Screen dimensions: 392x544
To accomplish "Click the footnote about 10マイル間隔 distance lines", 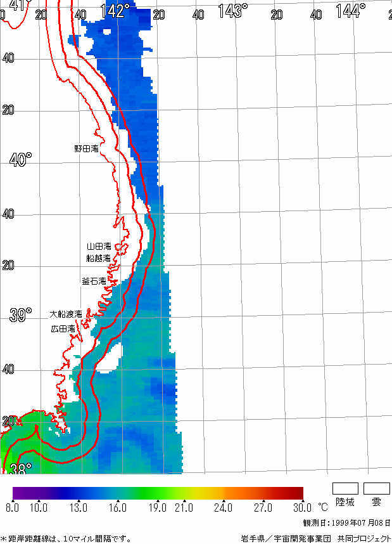I will (66, 539).
